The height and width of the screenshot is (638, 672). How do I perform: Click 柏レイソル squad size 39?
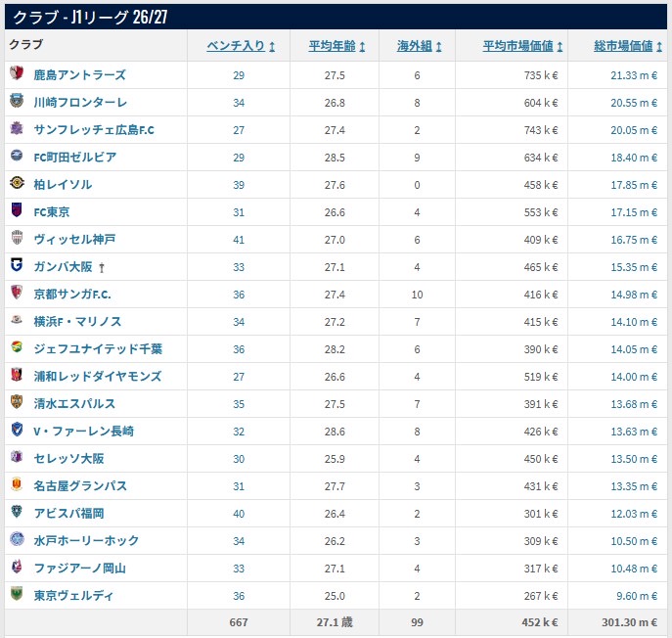coord(239,185)
